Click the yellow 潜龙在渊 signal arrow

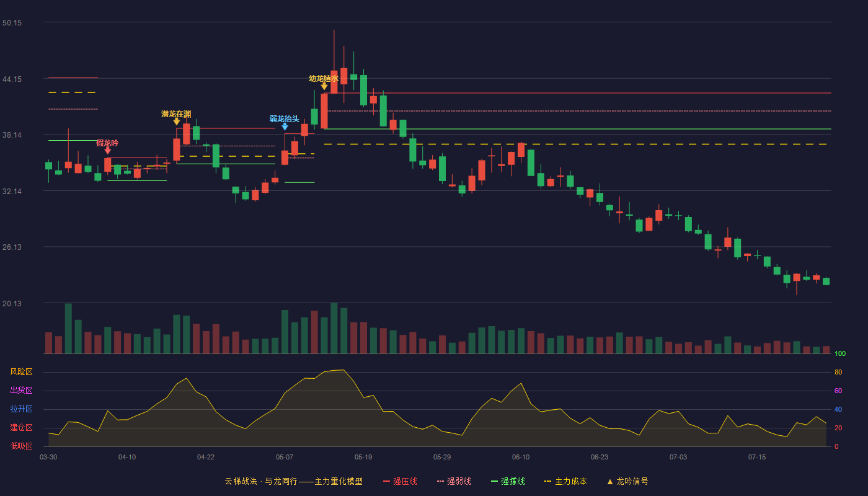tap(177, 122)
